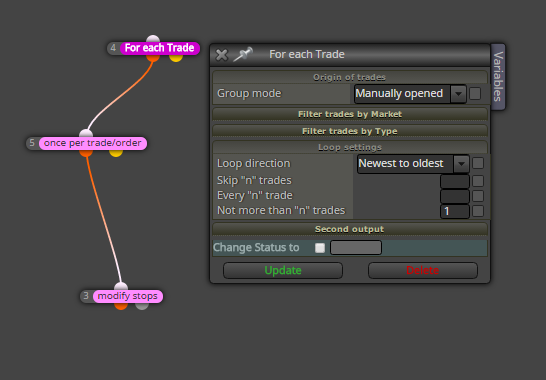Click the orange output of For each Trade
The width and height of the screenshot is (546, 380).
[x=153, y=58]
